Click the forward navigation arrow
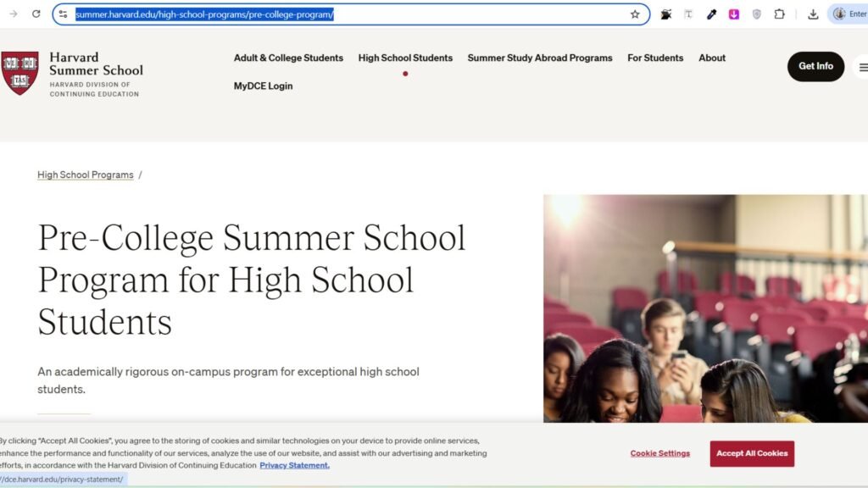868x488 pixels. pyautogui.click(x=14, y=14)
